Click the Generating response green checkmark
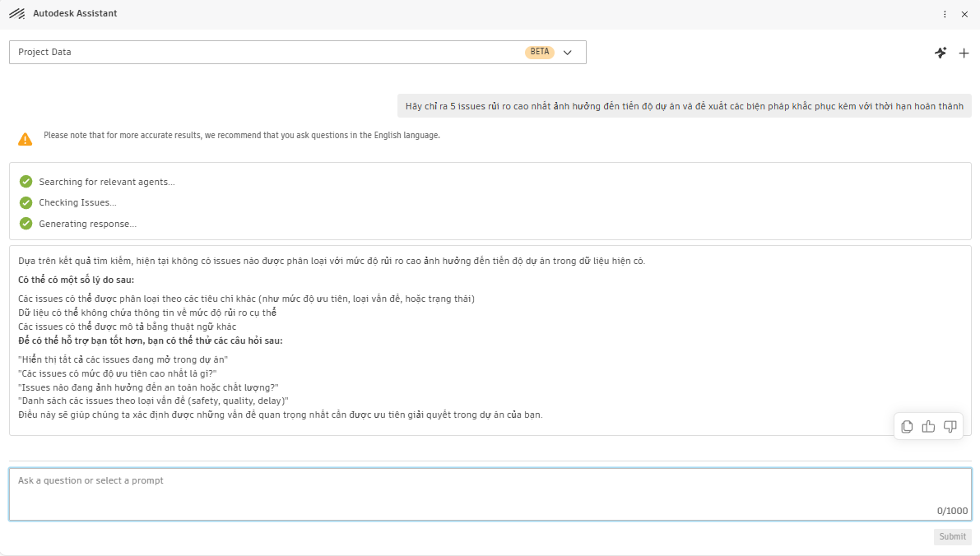The width and height of the screenshot is (980, 556). coord(26,224)
